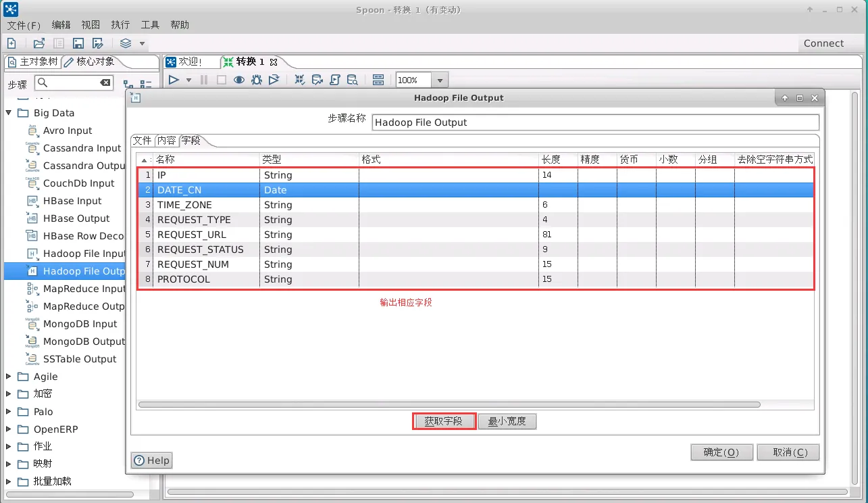The image size is (868, 503).
Task: Expand the Agile folder
Action: click(9, 377)
